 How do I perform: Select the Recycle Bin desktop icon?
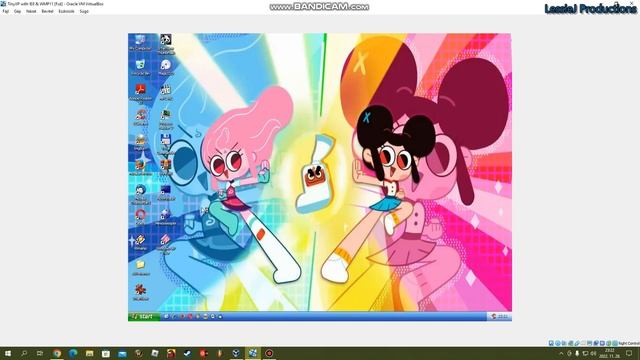(x=140, y=67)
